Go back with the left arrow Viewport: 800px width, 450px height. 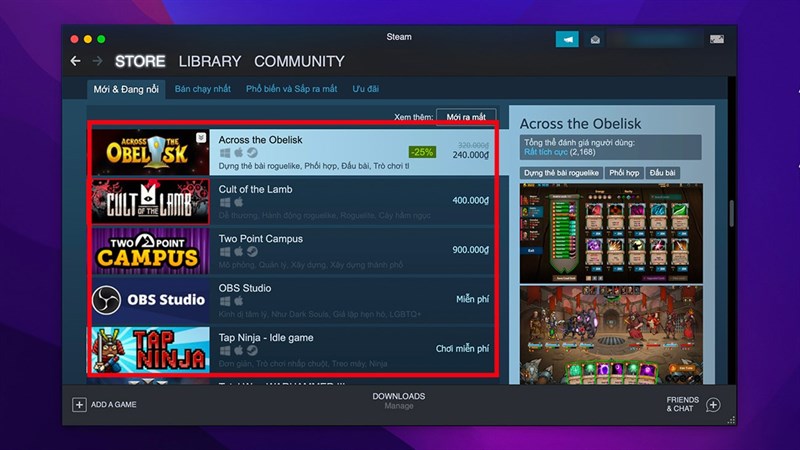(x=76, y=61)
